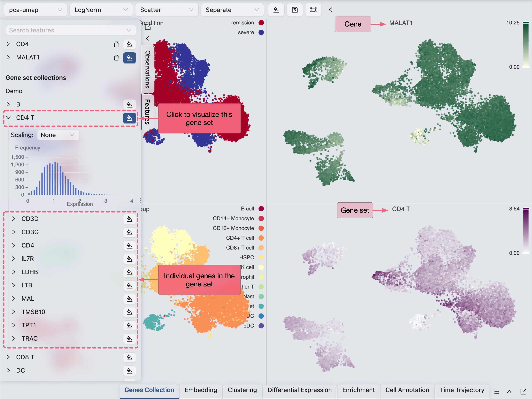Open the Observations side tab
The width and height of the screenshot is (532, 399).
[x=147, y=69]
